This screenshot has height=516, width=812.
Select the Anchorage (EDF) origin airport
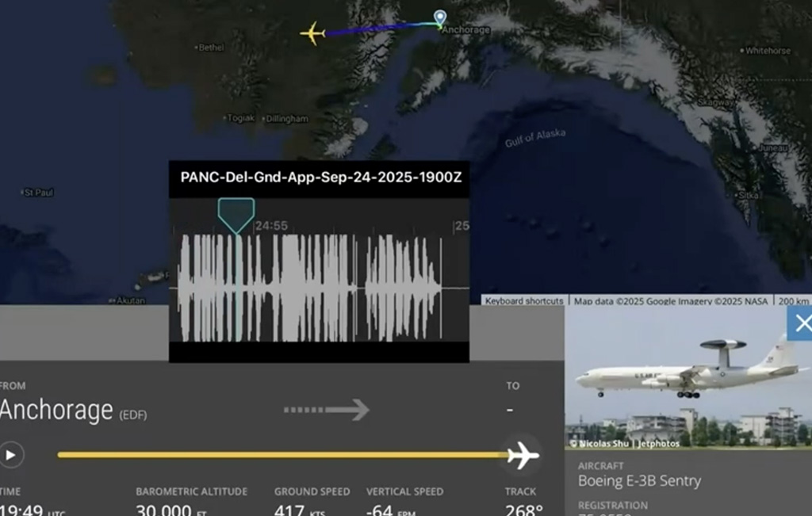tap(73, 411)
